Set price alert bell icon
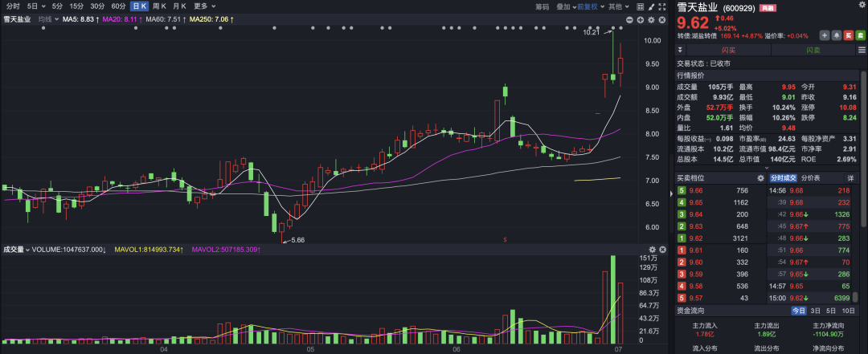868x354 pixels. pos(836,35)
